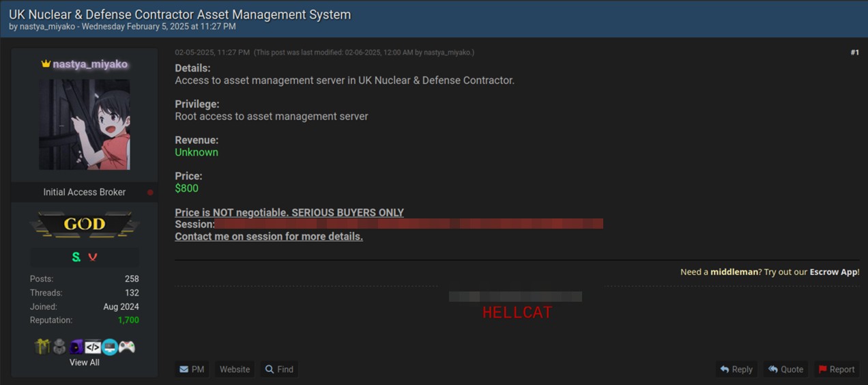Quote this post

pos(785,369)
